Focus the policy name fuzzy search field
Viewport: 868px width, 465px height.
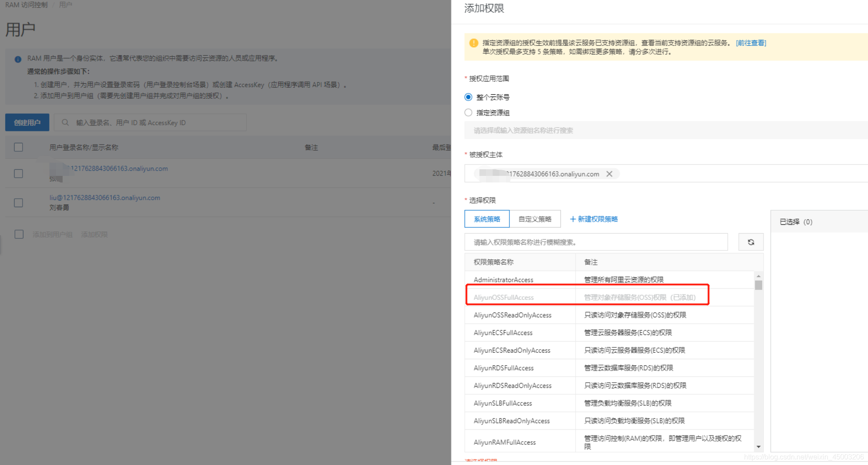click(x=596, y=242)
